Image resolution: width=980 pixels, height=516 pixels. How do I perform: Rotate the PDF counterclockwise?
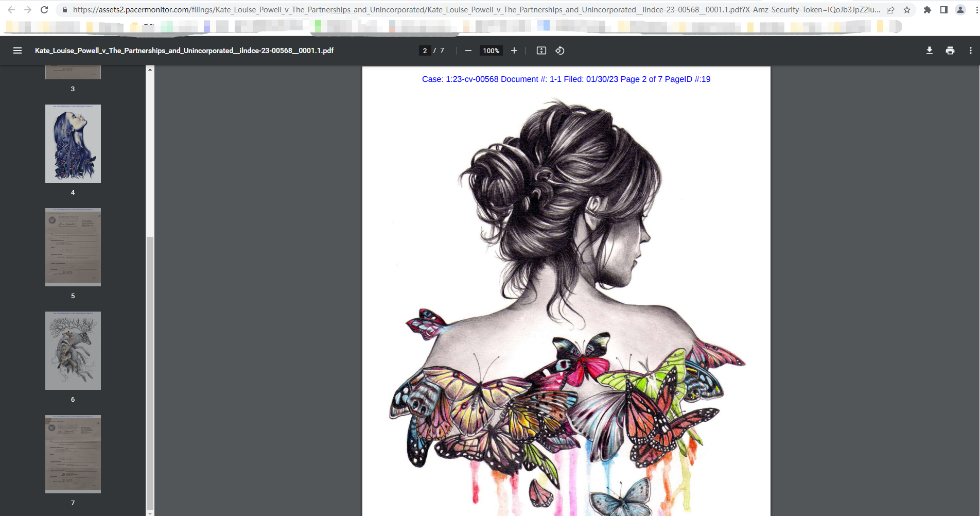[x=560, y=50]
